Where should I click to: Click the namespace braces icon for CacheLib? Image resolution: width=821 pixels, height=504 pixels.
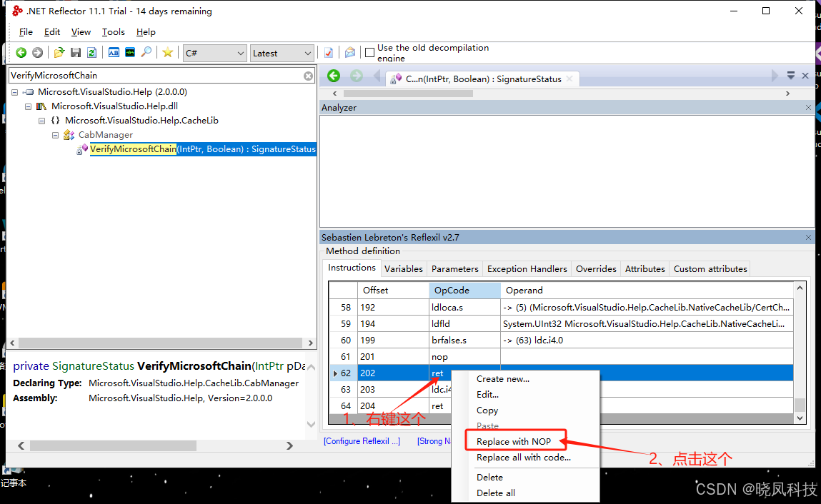55,121
